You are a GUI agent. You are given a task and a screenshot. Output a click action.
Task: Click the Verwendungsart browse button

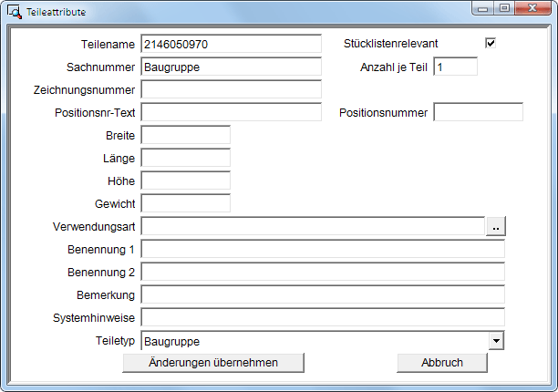[495, 226]
